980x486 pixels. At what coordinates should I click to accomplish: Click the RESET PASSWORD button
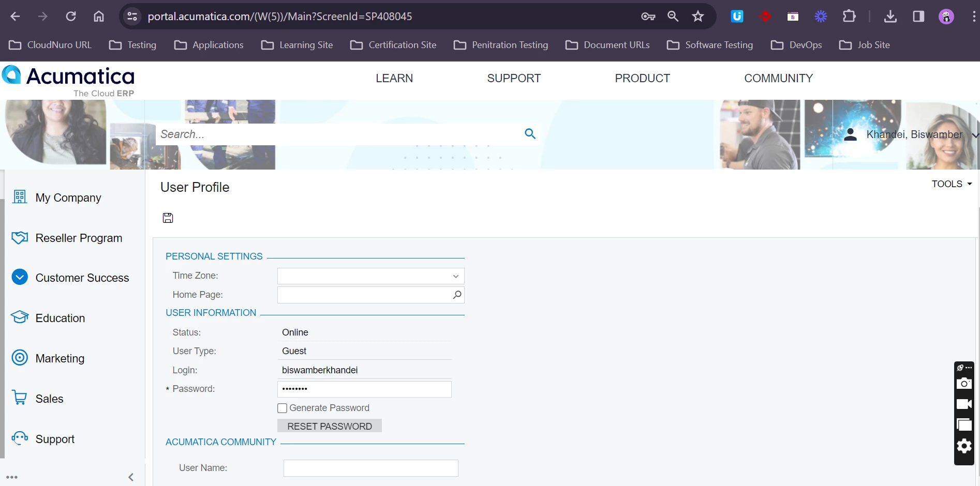(330, 426)
